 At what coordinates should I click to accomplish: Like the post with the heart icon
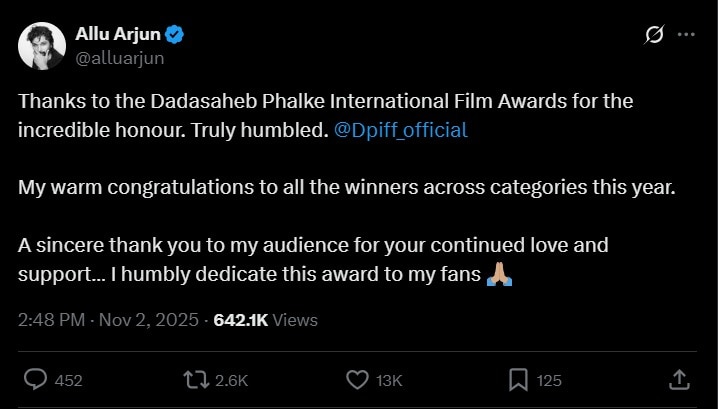click(357, 379)
